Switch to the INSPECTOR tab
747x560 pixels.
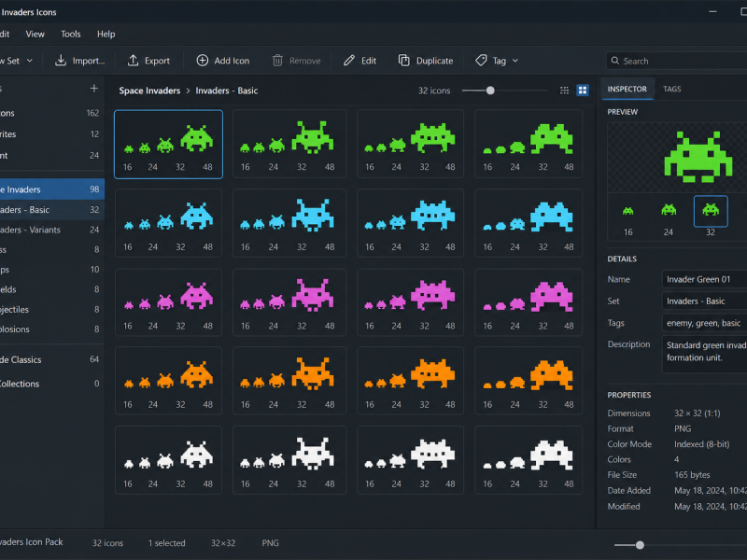[x=627, y=89]
